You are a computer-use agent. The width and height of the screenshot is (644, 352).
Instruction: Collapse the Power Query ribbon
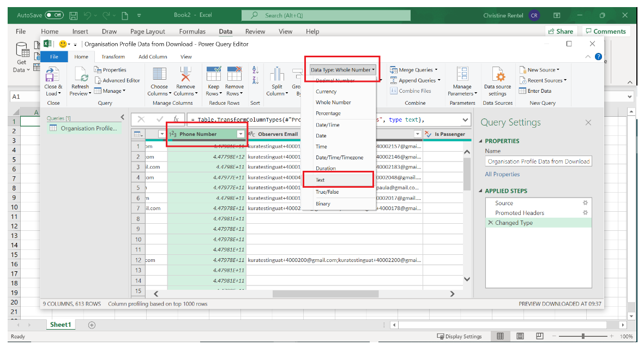(588, 57)
